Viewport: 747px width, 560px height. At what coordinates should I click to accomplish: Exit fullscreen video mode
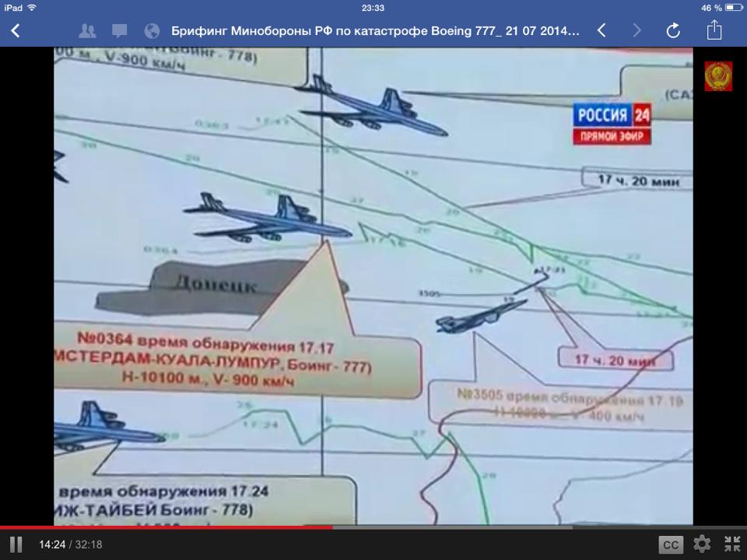732,544
